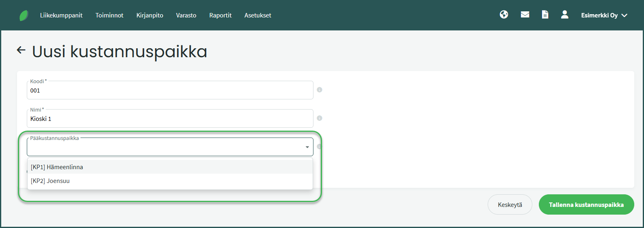Open the Asetukset menu
The image size is (644, 228).
coord(258,15)
